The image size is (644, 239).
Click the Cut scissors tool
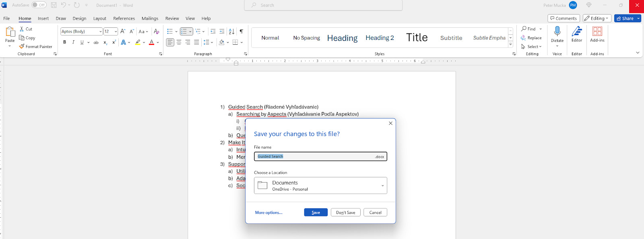(x=26, y=29)
